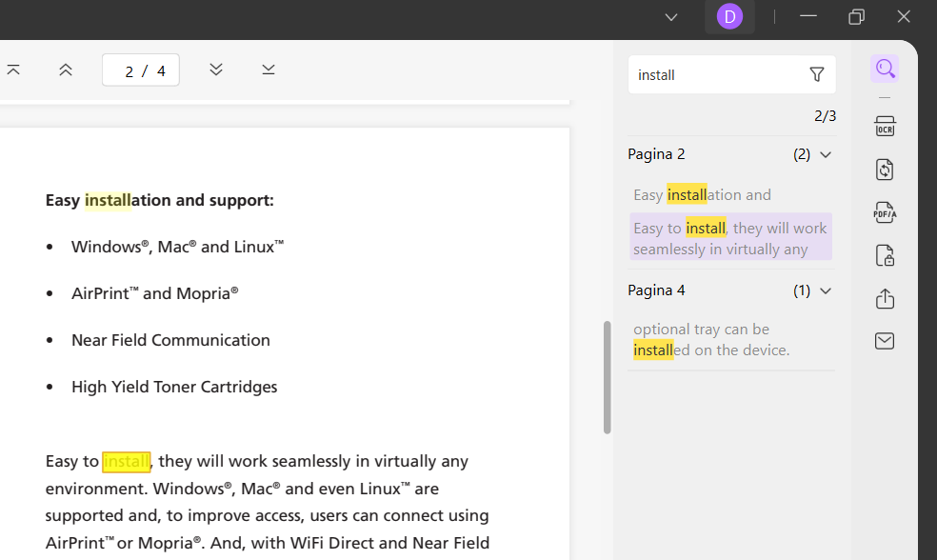Open the convert PDF tool icon
This screenshot has height=560, width=937.
[885, 170]
